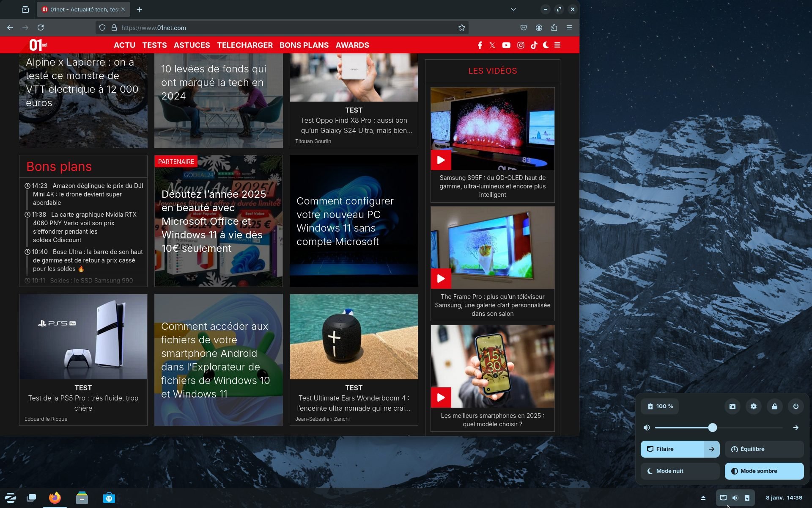Click the 01net logo
The width and height of the screenshot is (812, 508).
[38, 45]
